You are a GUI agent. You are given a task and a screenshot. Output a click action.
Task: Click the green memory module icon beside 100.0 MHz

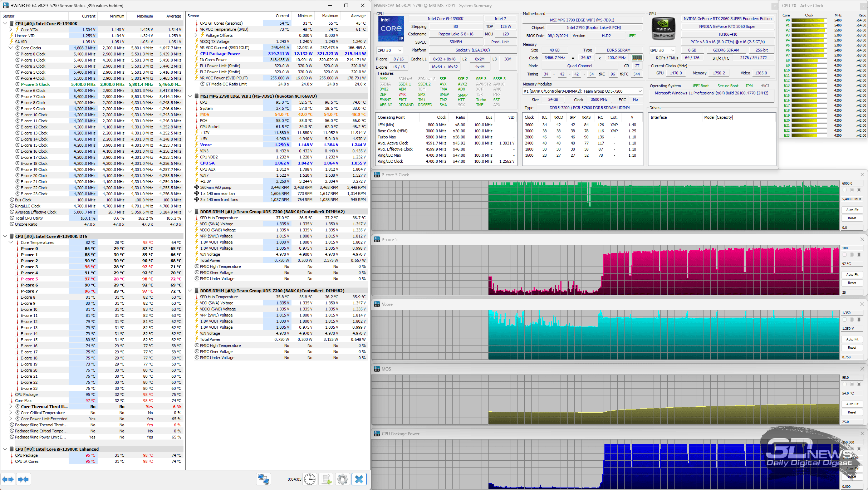coord(637,58)
